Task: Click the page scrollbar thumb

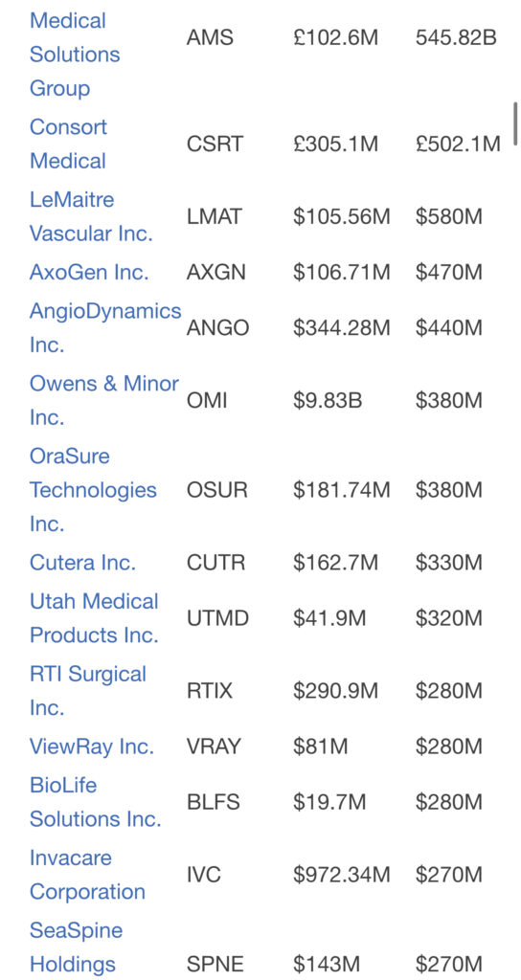Action: [515, 123]
